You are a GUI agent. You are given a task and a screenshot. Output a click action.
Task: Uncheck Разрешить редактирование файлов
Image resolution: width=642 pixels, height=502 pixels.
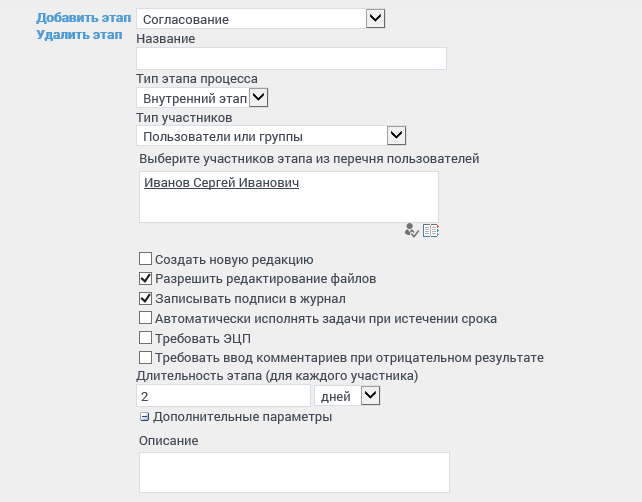tap(146, 278)
